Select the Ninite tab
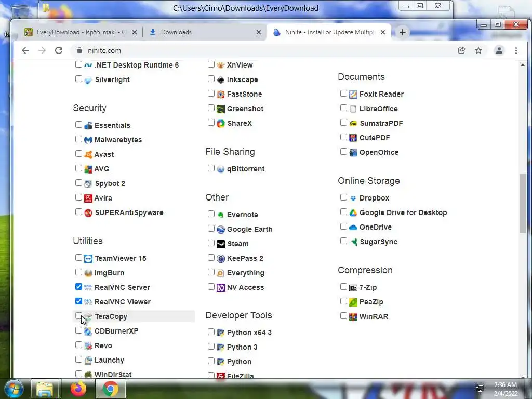Viewport: 532px width, 399px height. [x=329, y=32]
